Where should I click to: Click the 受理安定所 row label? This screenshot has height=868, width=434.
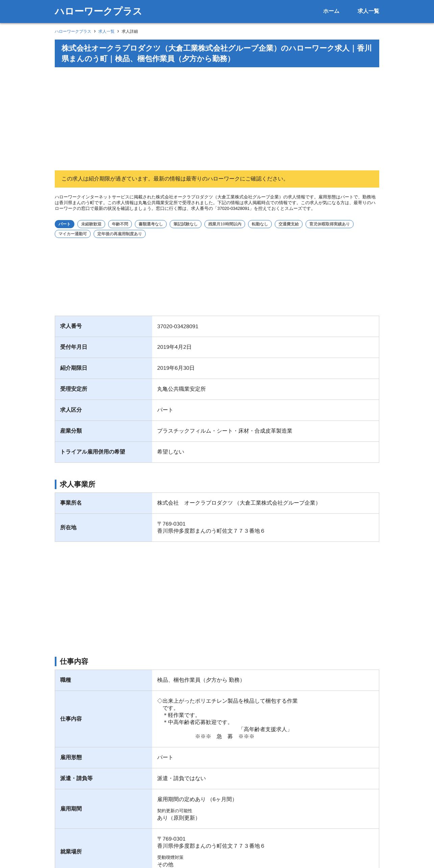[74, 389]
